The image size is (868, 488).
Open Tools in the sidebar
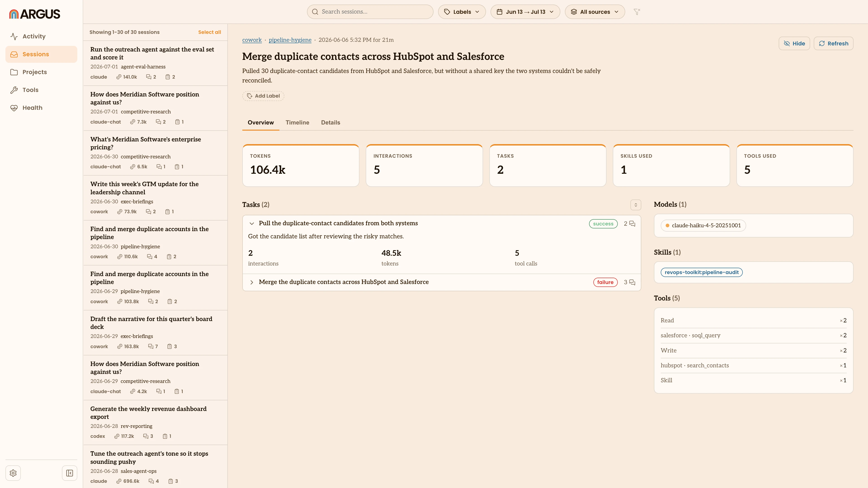pyautogui.click(x=41, y=90)
